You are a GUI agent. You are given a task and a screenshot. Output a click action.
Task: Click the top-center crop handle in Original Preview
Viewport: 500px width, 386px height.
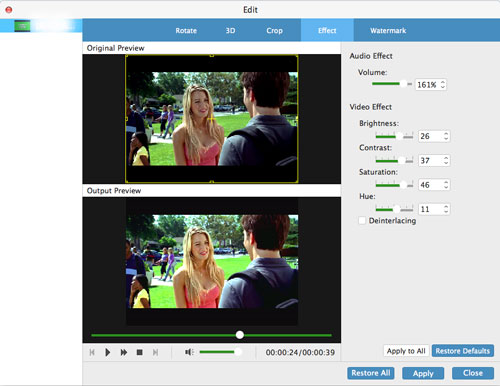pyautogui.click(x=212, y=56)
